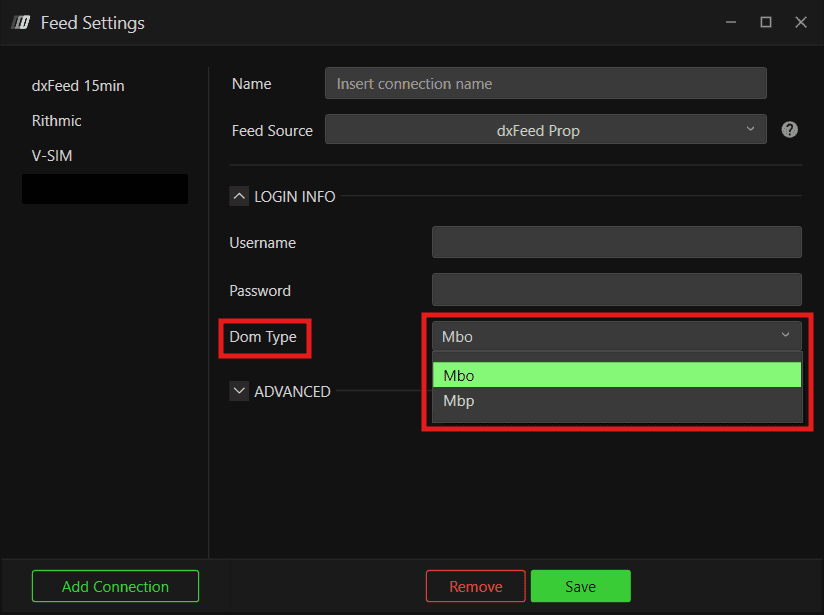
Task: Click the Remove button
Action: [476, 586]
